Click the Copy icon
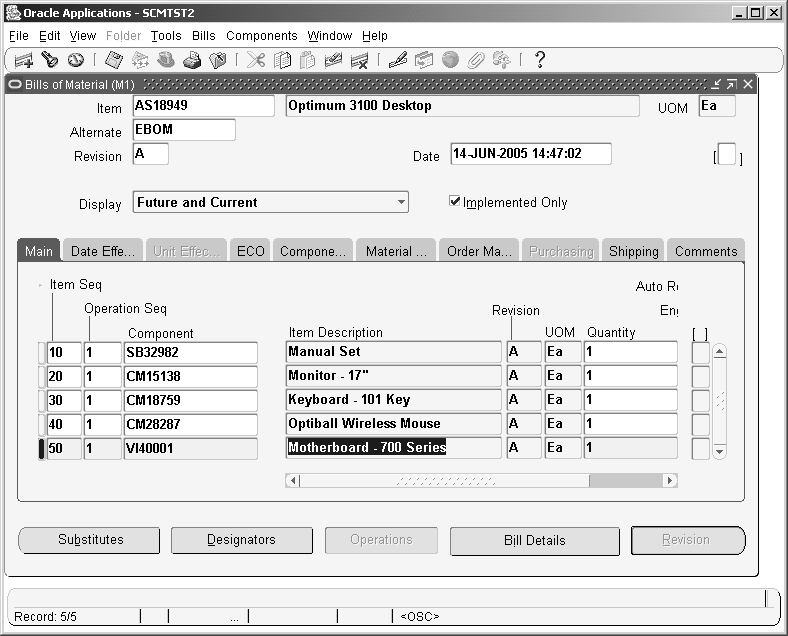This screenshot has height=636, width=788. 282,60
